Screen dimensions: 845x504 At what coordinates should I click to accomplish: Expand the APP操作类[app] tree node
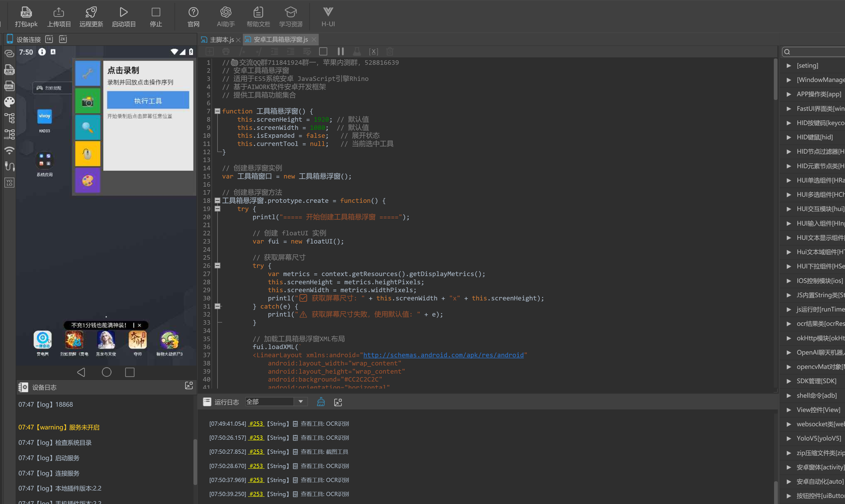(x=789, y=94)
